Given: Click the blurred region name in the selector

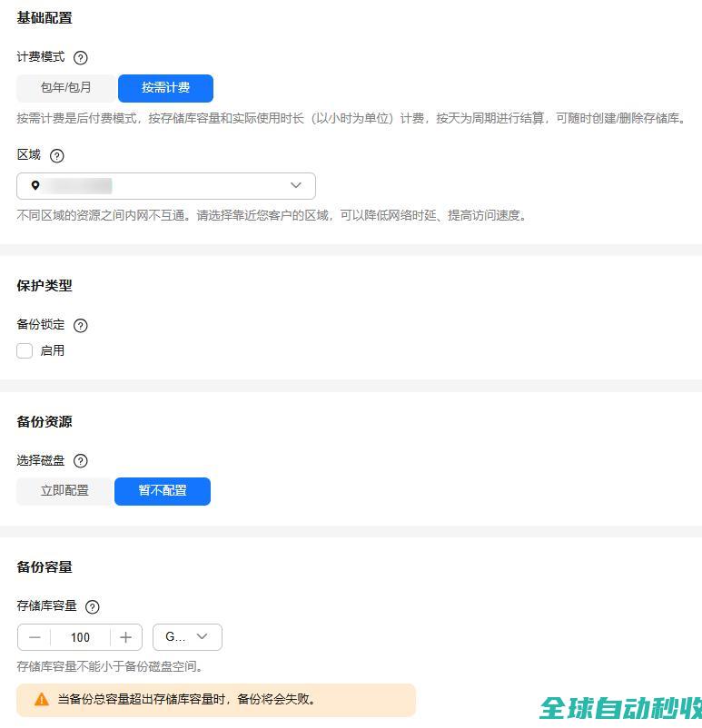Looking at the screenshot, I should pos(82,186).
